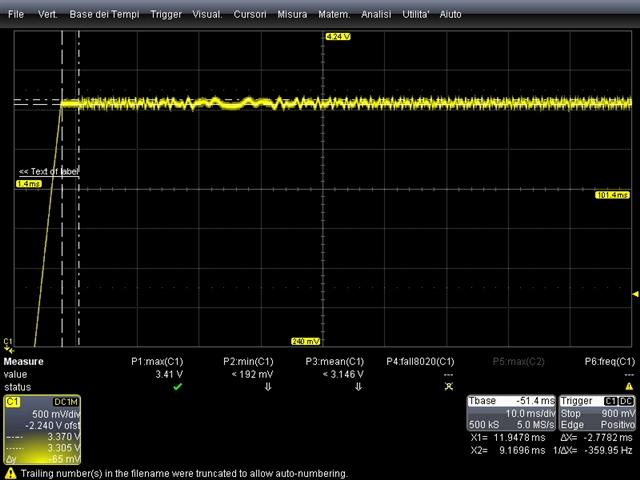Click the 101.4ms right time label

point(612,195)
